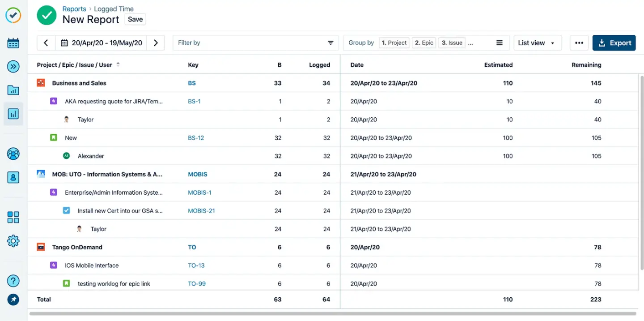
Task: Click the '...' to add another grouping level
Action: tap(470, 43)
